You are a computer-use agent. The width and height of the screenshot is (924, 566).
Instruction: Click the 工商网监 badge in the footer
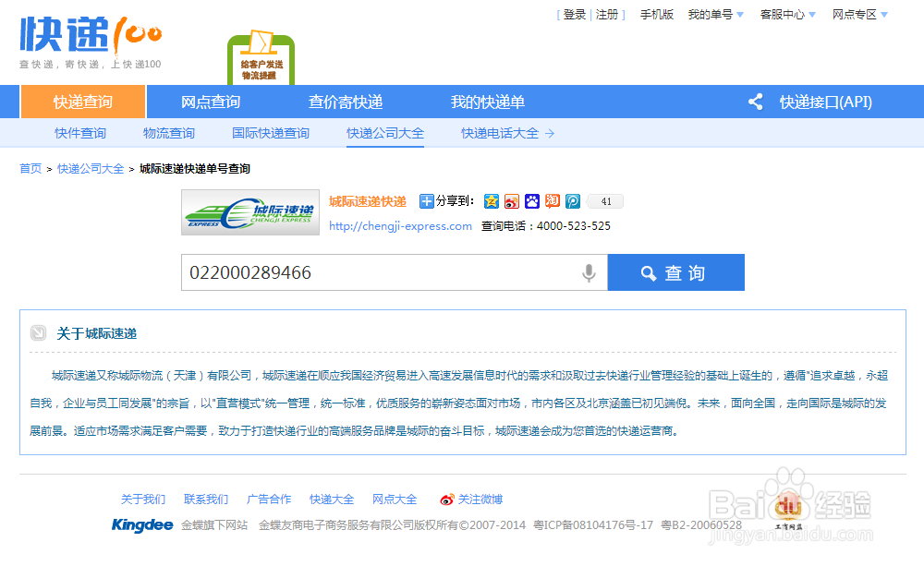(x=788, y=510)
